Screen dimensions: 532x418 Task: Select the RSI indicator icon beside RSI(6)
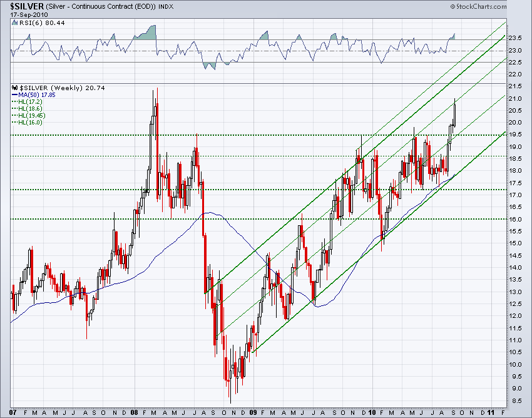coord(14,22)
